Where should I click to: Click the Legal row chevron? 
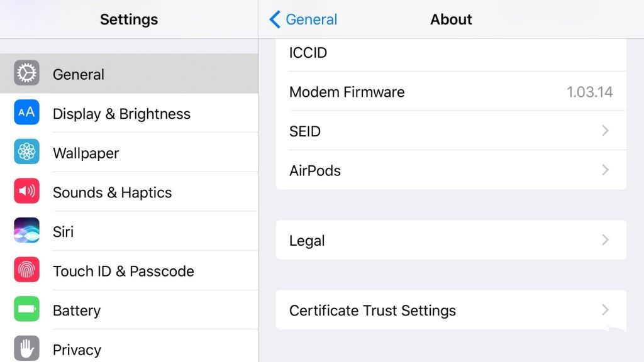[605, 239]
